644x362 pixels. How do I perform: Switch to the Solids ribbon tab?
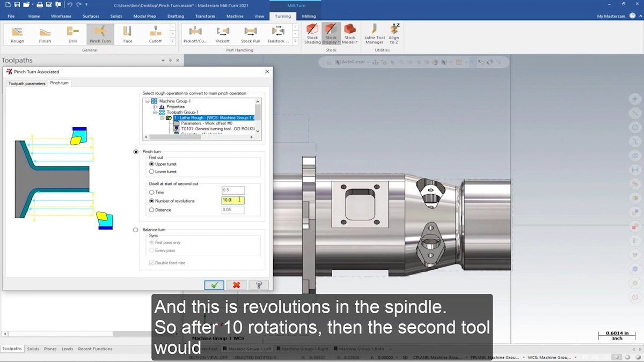116,16
